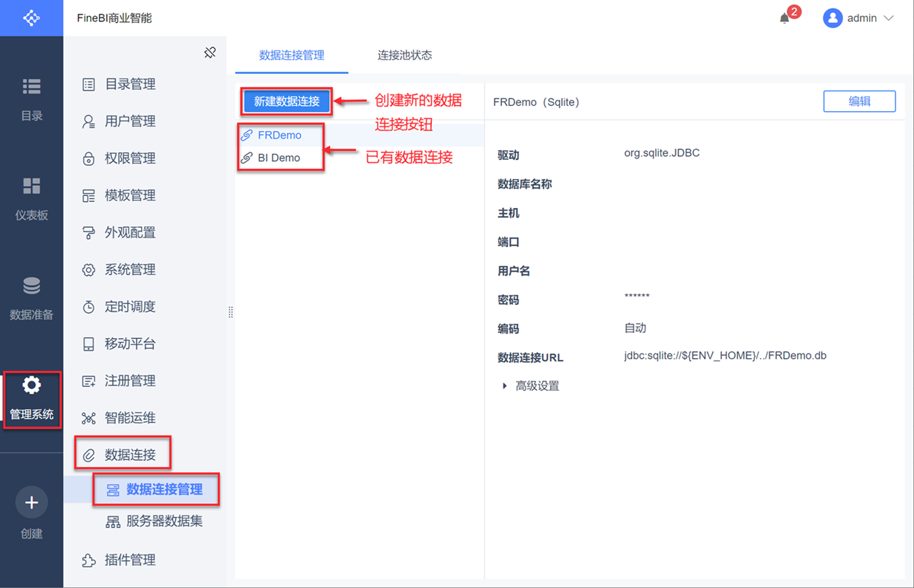Click the 数据连接URL label
This screenshot has width=914, height=588.
(x=531, y=358)
